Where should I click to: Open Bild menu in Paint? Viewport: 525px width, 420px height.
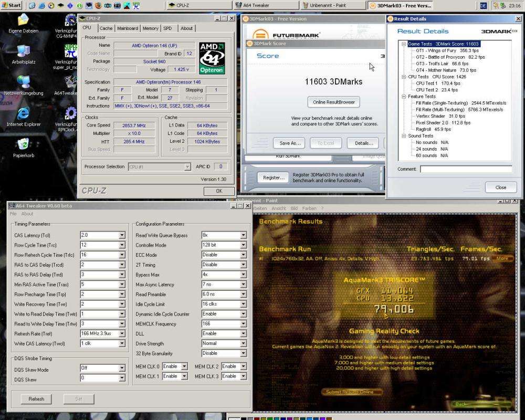tap(294, 208)
